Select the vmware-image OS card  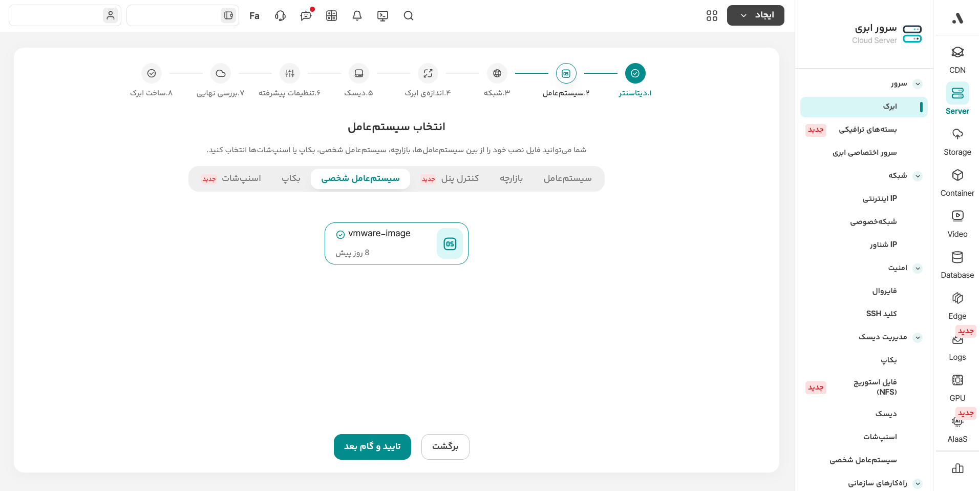[x=396, y=243]
